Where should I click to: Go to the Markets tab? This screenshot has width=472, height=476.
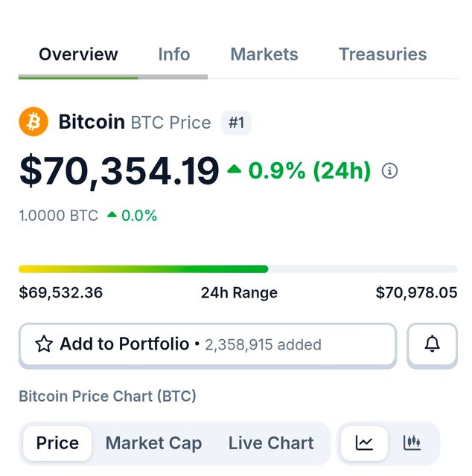(x=264, y=54)
